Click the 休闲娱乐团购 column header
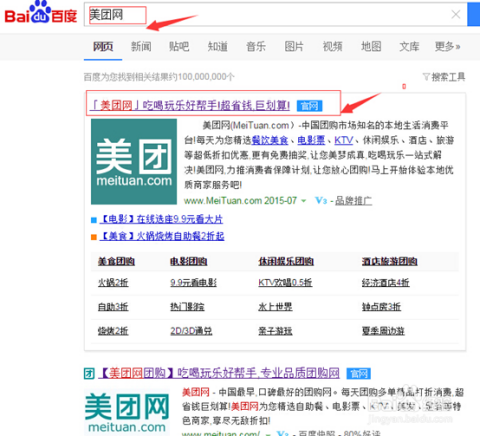 coord(286,261)
